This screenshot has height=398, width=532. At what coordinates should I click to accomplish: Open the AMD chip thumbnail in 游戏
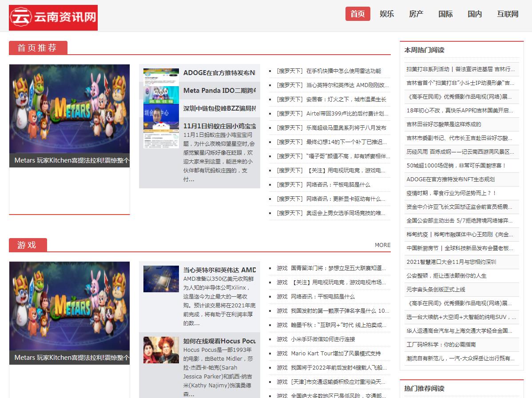[x=161, y=279]
